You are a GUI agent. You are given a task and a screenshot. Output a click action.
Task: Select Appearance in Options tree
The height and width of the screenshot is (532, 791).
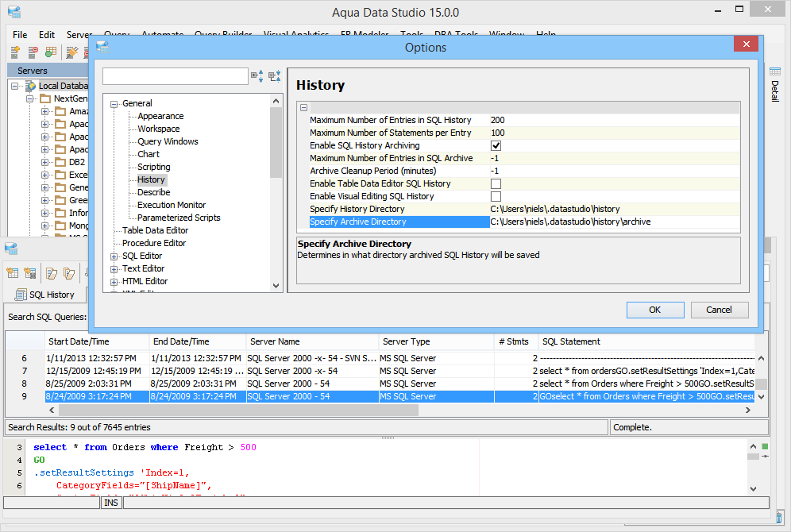coord(160,116)
